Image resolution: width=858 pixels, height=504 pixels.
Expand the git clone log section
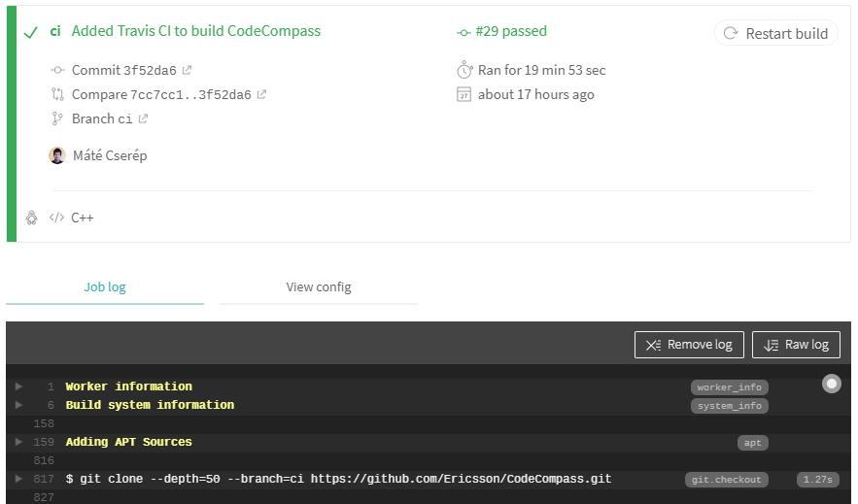[x=18, y=479]
